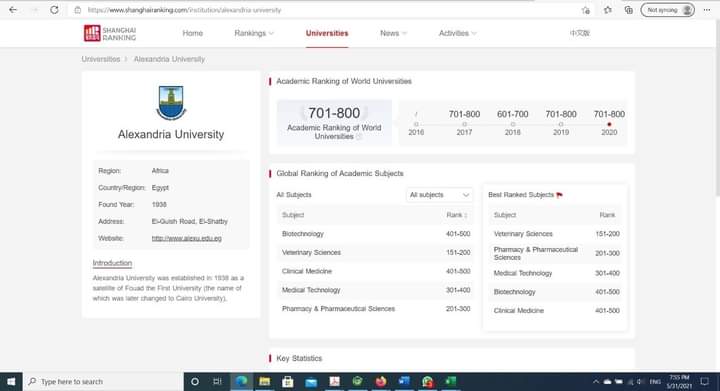Reload the page with the refresh icon
Screen dimensions: 720x391
pos(54,10)
